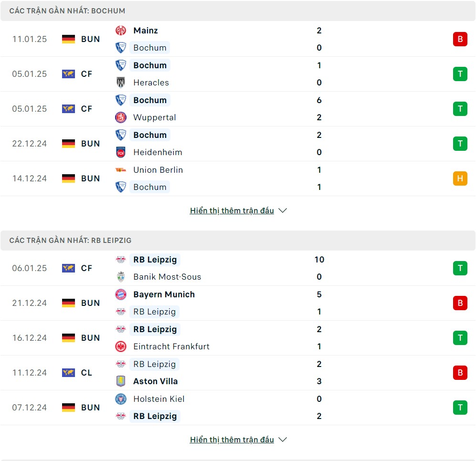Open the Bochum vs Wuppertal 6-2 match row
This screenshot has height=461, width=476.
tap(238, 109)
